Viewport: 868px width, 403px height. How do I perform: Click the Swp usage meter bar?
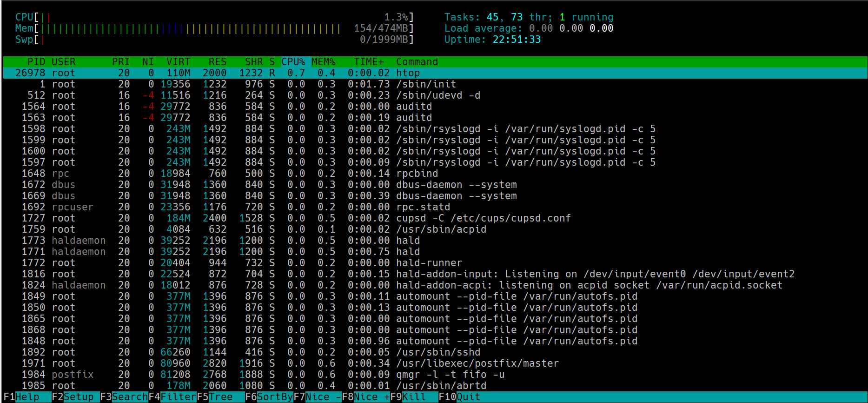(214, 40)
